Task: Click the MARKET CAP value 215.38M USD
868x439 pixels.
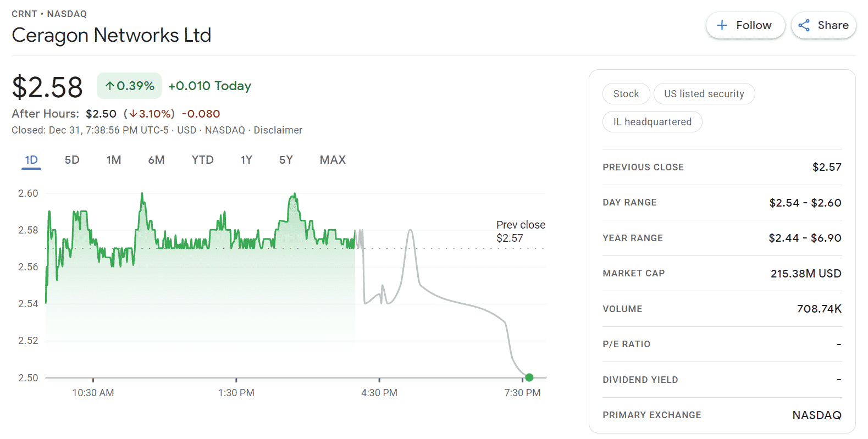Action: [806, 274]
